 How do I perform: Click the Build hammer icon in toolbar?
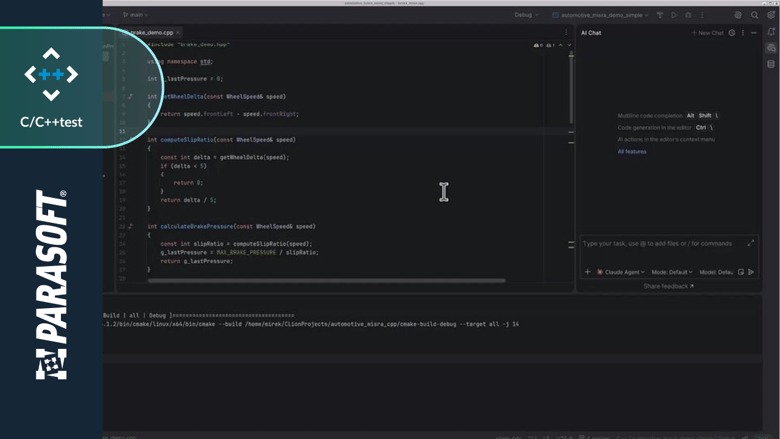pos(660,15)
